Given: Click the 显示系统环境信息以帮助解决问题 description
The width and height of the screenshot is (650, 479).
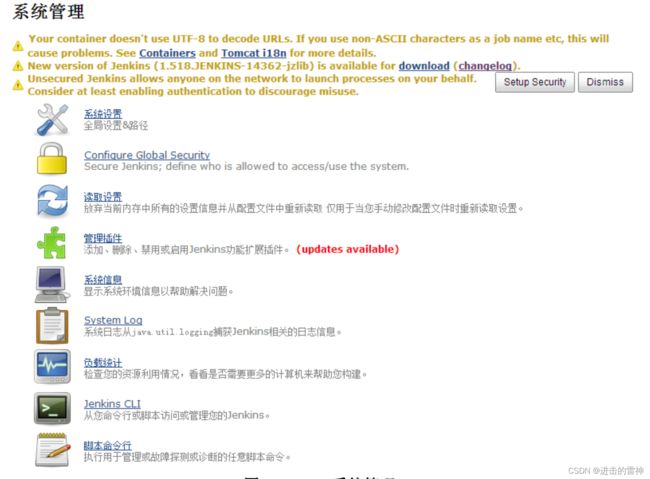Looking at the screenshot, I should point(158,292).
